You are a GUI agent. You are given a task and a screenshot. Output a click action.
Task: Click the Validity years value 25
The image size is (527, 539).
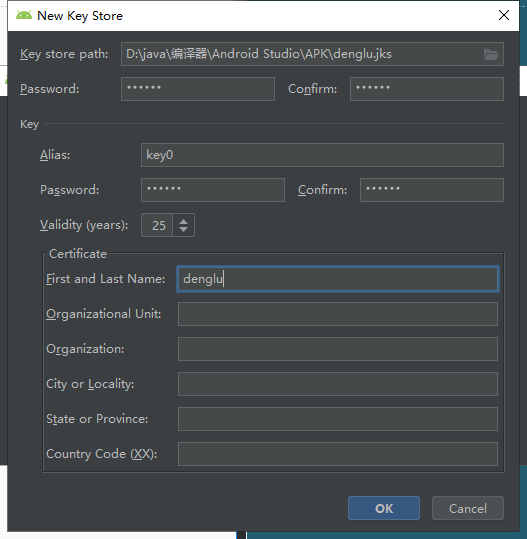coord(157,225)
